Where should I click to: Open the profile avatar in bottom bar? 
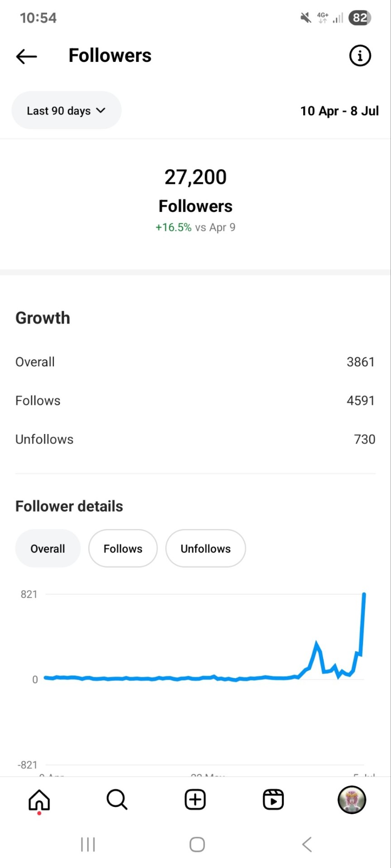coord(352,799)
